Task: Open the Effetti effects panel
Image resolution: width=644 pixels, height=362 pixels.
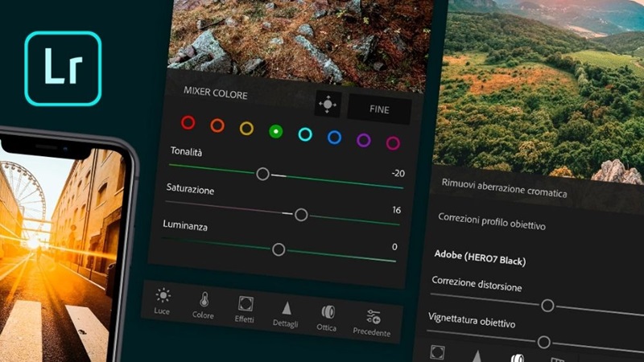Action: [x=245, y=310]
